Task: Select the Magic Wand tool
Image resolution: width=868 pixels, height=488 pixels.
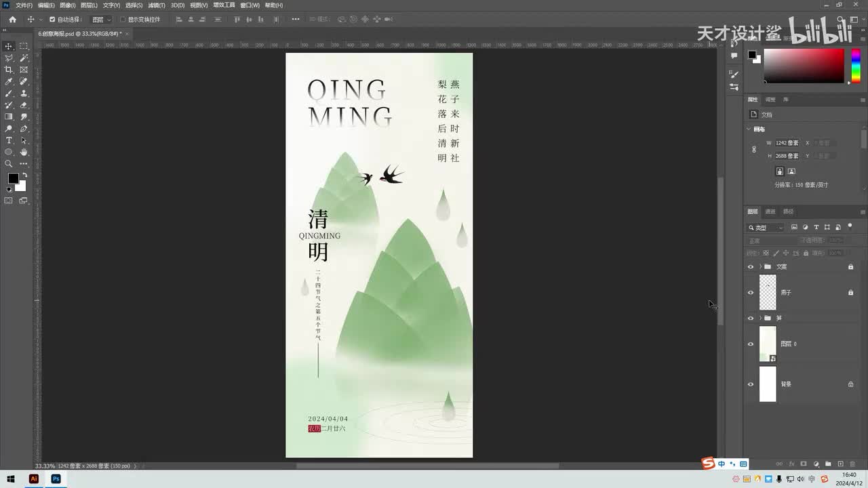Action: (x=24, y=58)
